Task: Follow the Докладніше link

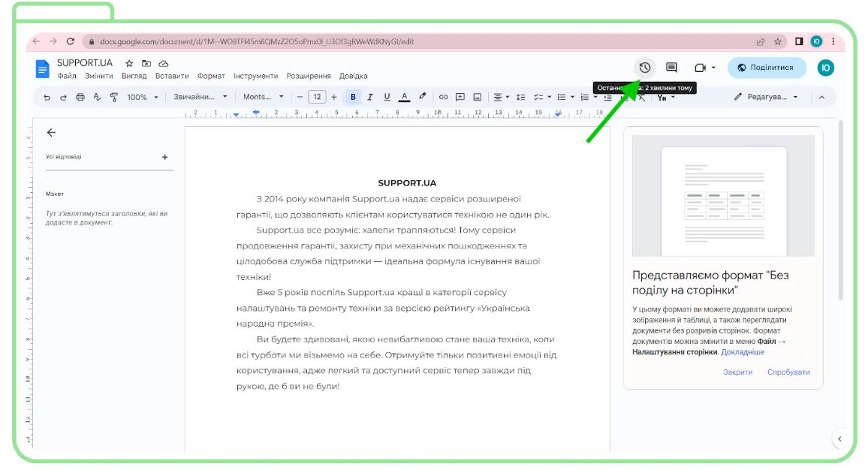Action: 743,352
